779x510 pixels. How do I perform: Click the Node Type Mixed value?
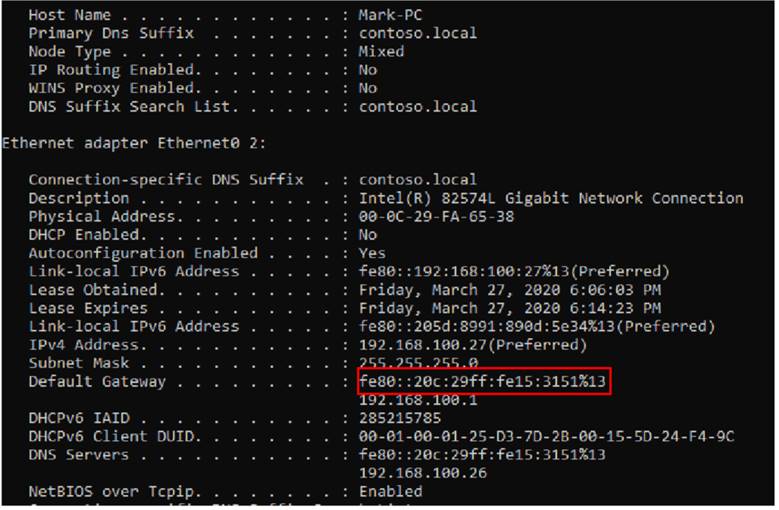pyautogui.click(x=381, y=52)
